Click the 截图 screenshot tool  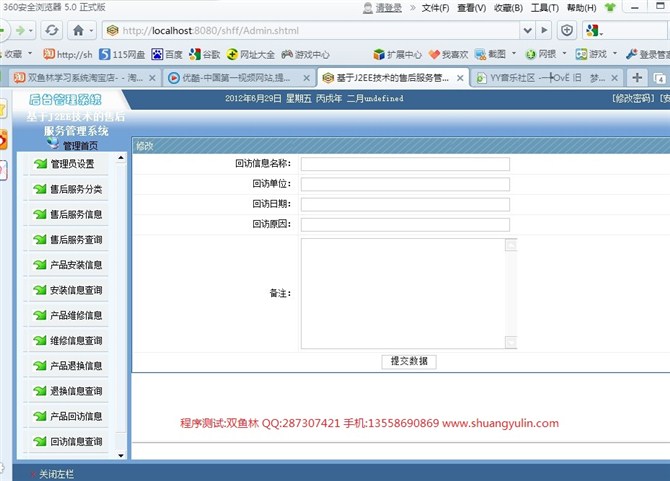click(x=491, y=54)
